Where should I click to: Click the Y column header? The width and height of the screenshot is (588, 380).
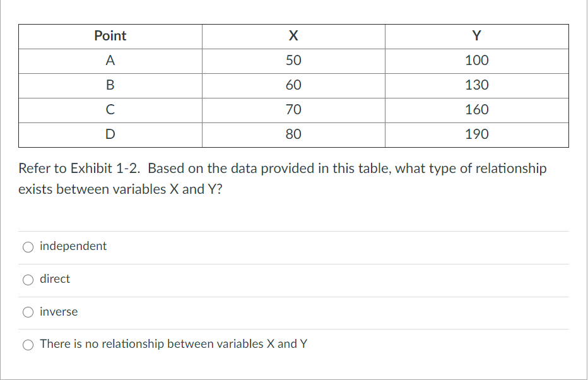coord(476,36)
